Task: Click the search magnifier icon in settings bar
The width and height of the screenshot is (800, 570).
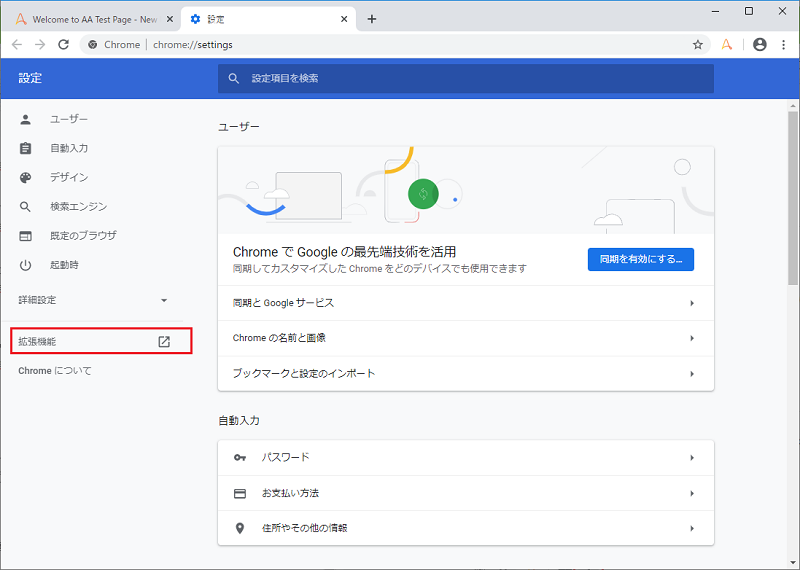Action: coord(234,79)
